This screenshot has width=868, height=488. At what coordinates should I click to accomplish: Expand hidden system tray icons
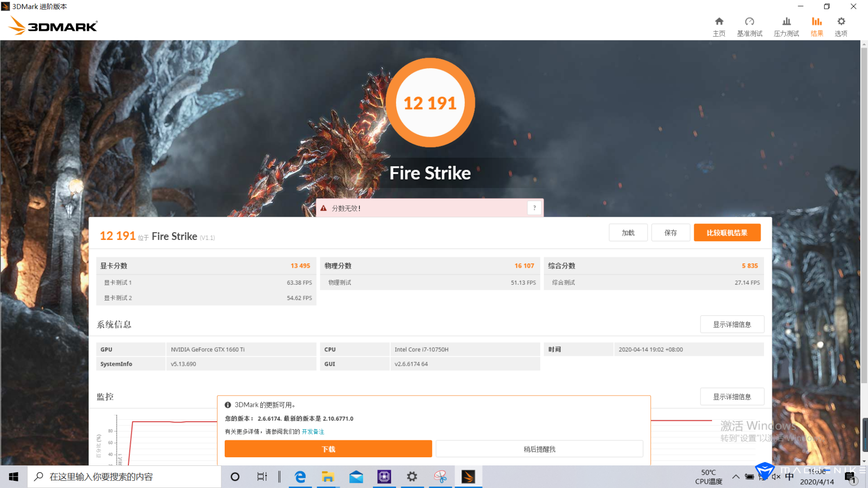coord(736,476)
